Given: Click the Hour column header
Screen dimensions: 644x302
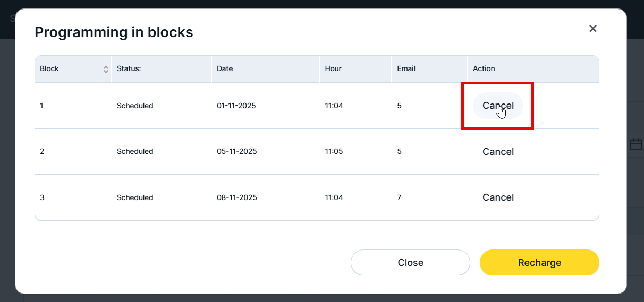Looking at the screenshot, I should (333, 69).
